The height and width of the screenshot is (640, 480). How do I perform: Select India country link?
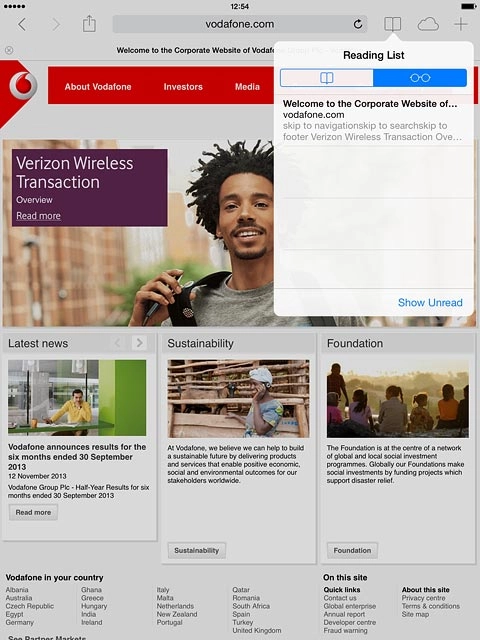pos(89,614)
